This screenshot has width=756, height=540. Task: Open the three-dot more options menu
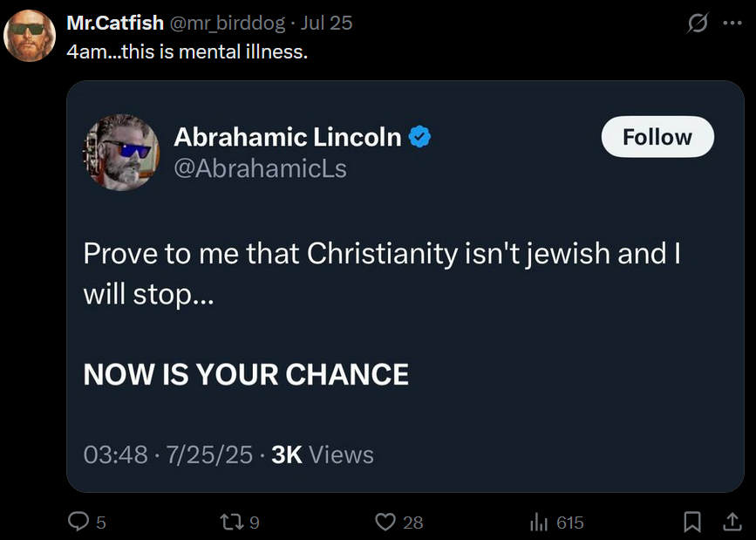(x=732, y=24)
